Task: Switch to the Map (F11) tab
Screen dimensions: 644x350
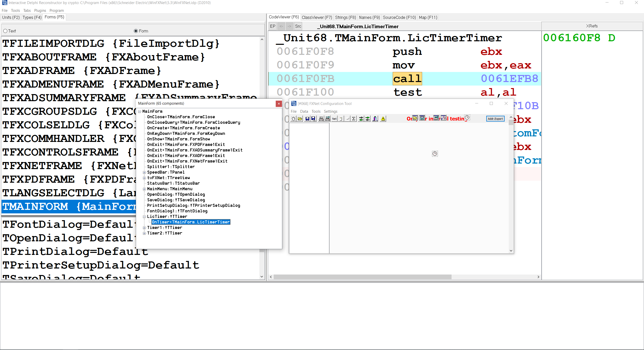Action: tap(428, 17)
